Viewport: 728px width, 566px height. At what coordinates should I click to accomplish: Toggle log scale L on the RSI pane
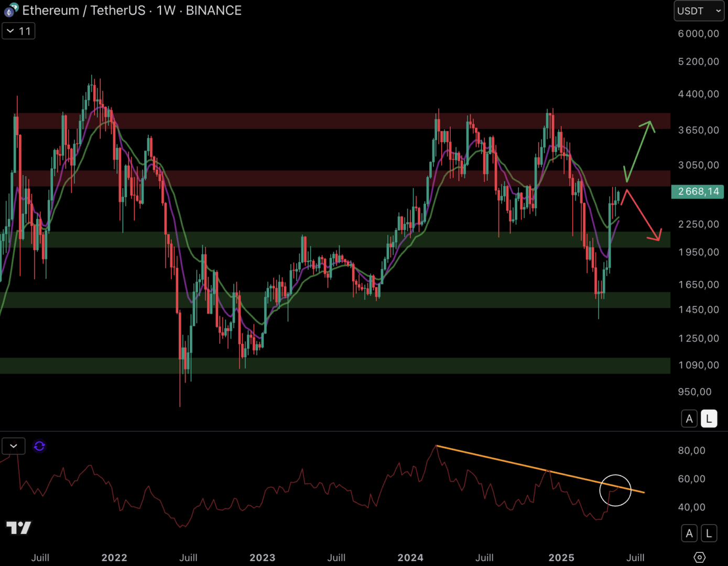[x=709, y=534]
